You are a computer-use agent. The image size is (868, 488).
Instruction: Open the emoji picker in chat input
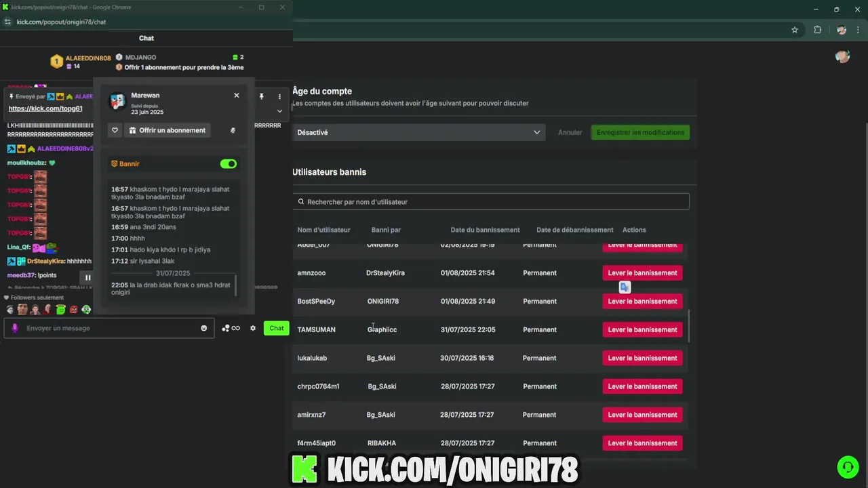pos(203,328)
